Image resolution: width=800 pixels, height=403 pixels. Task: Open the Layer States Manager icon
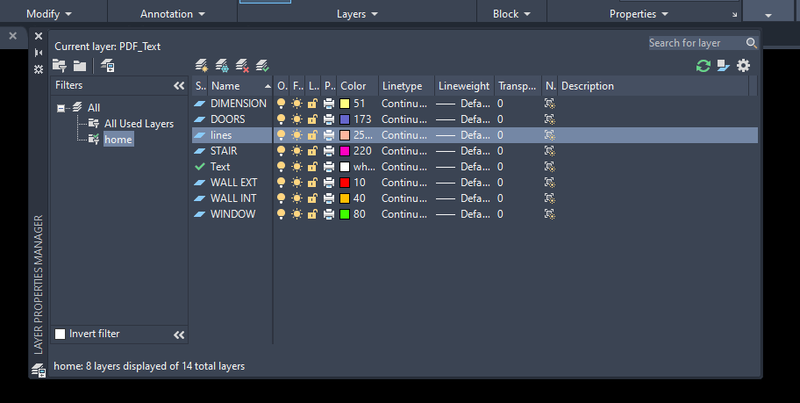(107, 66)
